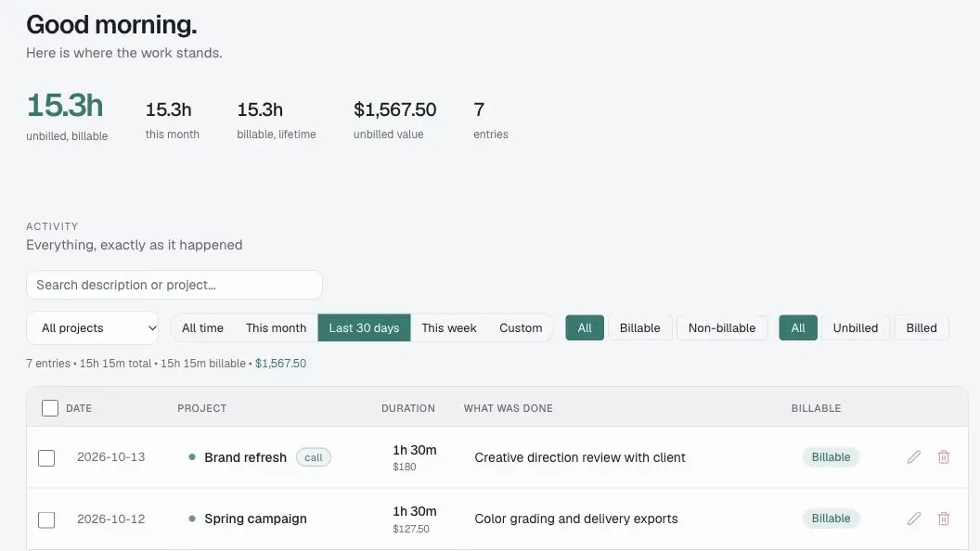Click the Date column header
This screenshot has height=551, width=980.
coord(79,408)
